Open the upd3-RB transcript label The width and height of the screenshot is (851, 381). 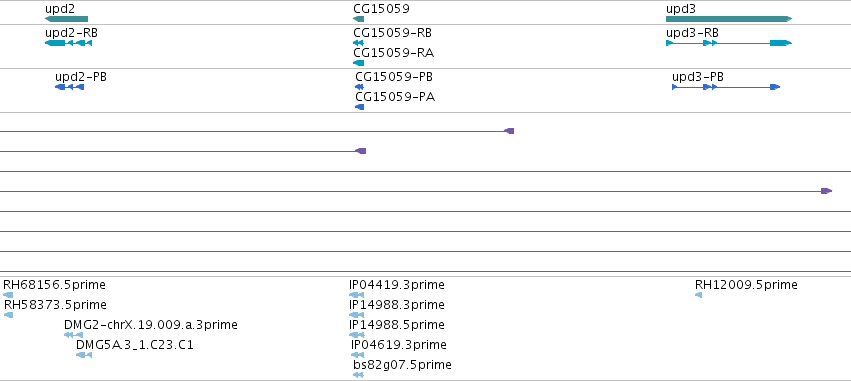coord(692,33)
